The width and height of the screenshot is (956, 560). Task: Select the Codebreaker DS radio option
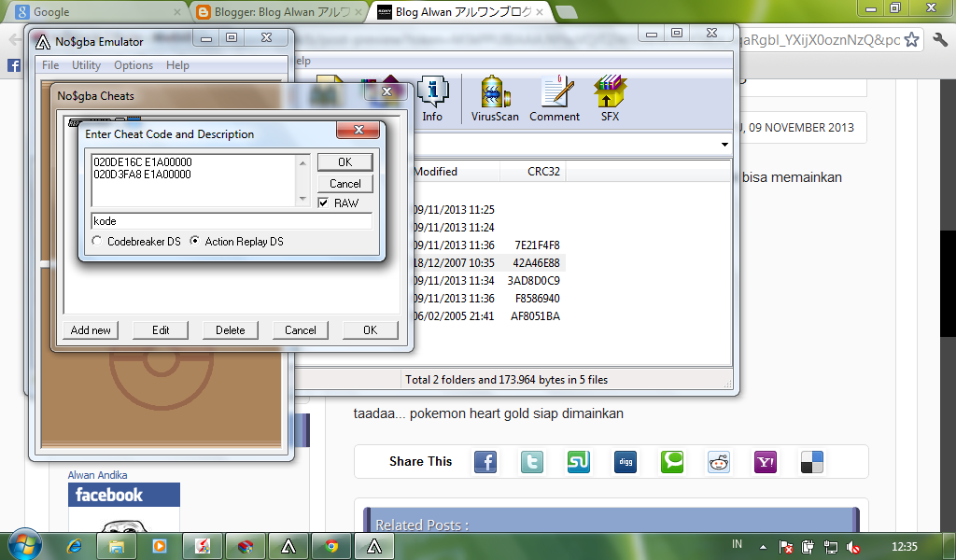(97, 242)
